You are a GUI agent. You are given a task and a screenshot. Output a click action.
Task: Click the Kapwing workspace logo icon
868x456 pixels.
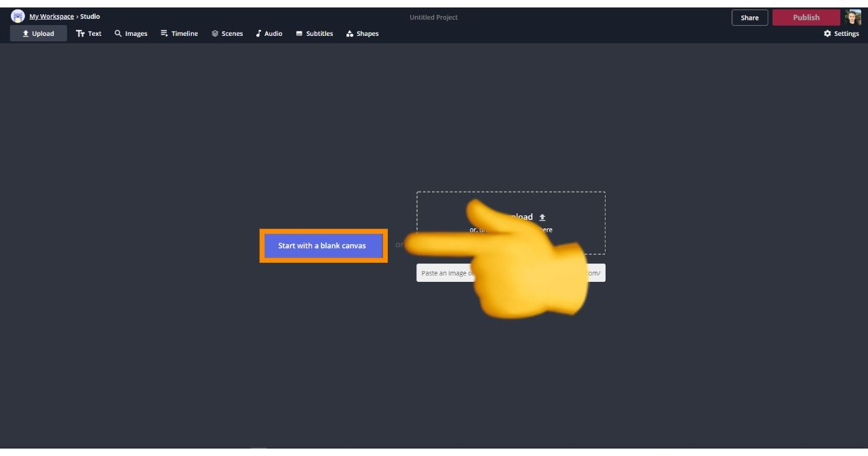click(18, 17)
